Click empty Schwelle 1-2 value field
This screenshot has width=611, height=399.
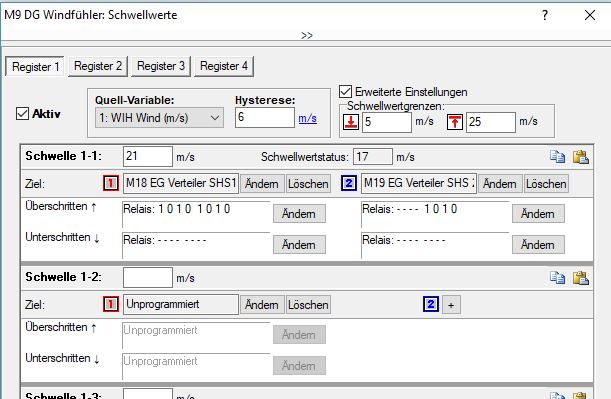point(148,277)
